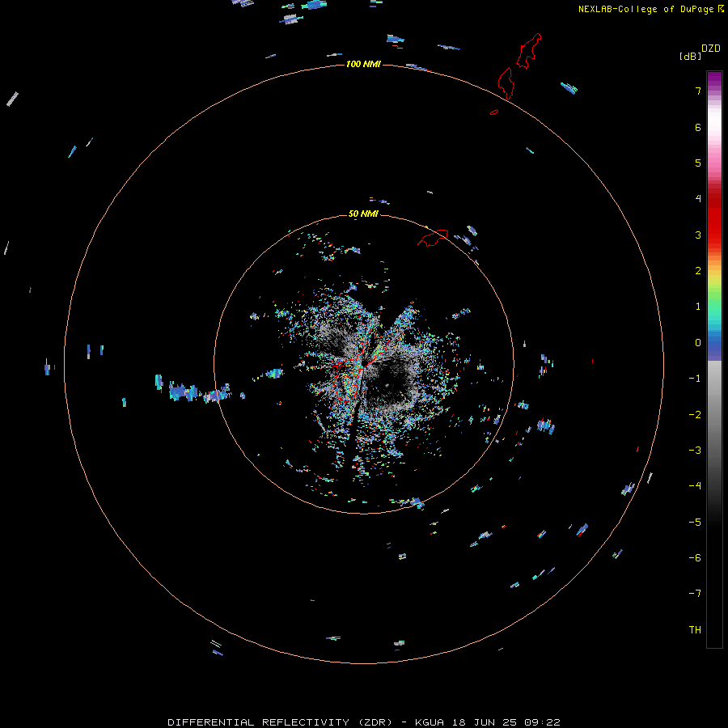The width and height of the screenshot is (728, 728).
Task: Click the ZDR color scale bar
Action: pyautogui.click(x=714, y=359)
